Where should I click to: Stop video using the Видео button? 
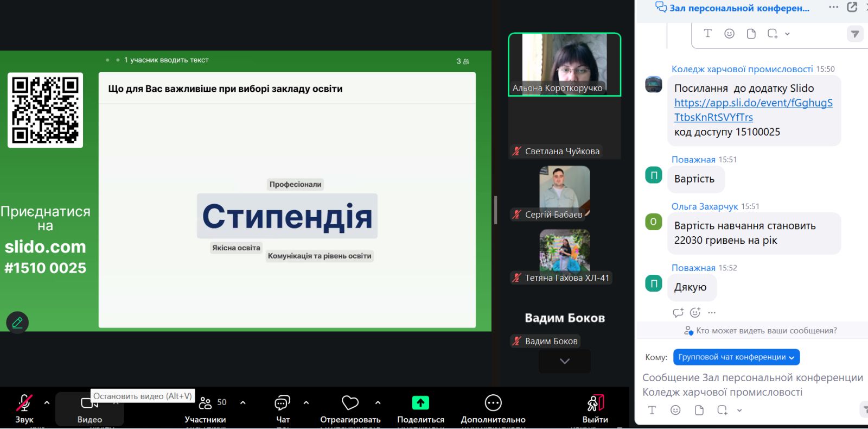tap(90, 407)
